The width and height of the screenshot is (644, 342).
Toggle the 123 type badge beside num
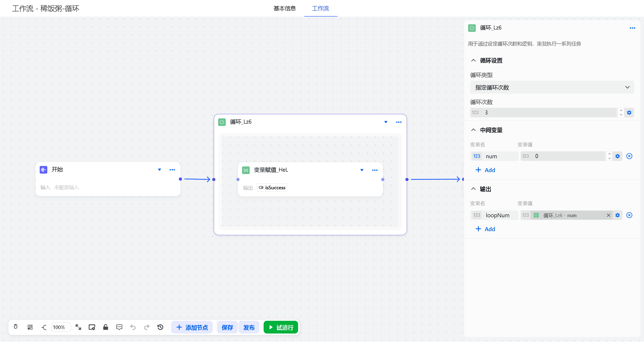(477, 156)
